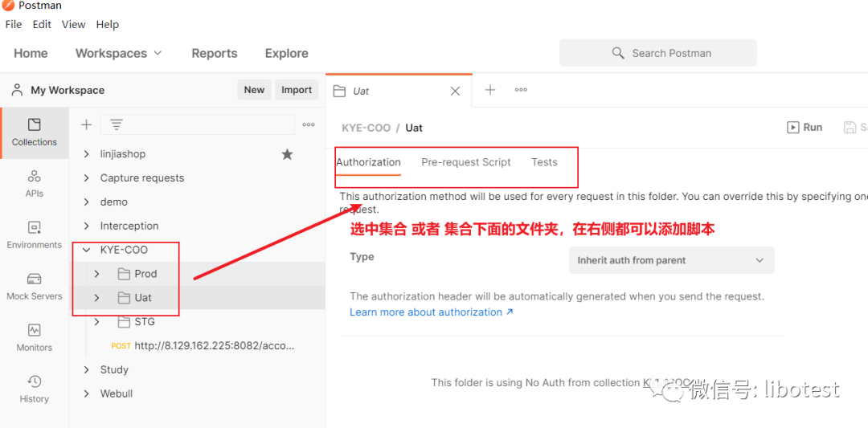Click the search magnifier icon
The height and width of the screenshot is (428, 868).
(618, 53)
